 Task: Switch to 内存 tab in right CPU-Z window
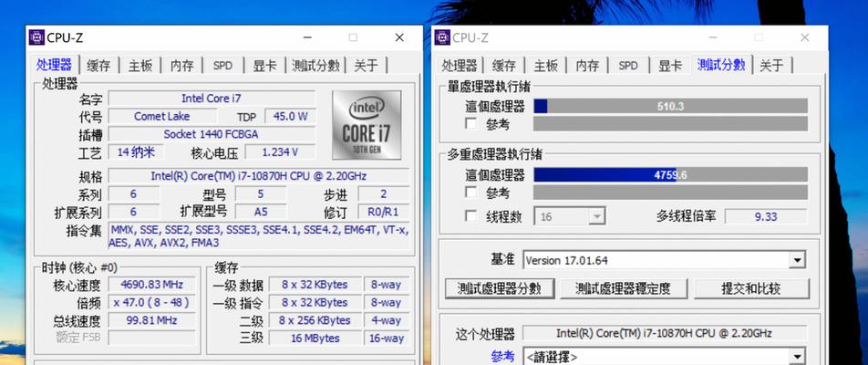587,66
